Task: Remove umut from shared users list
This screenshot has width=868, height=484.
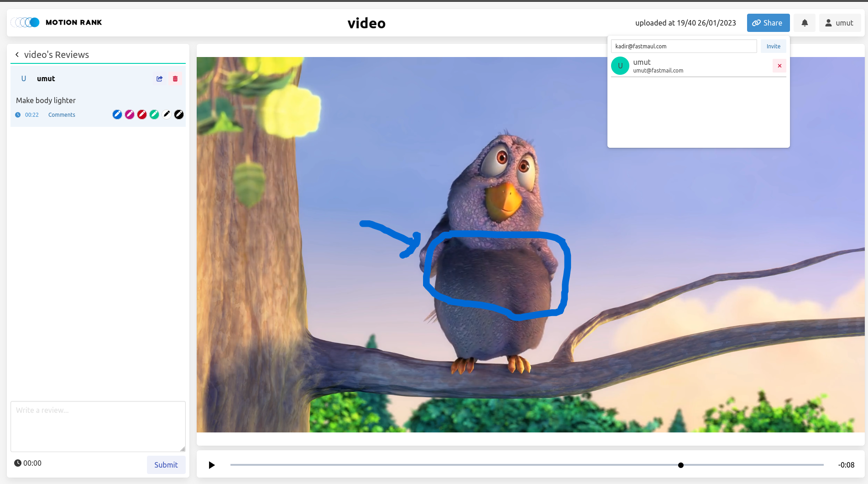Action: pos(779,66)
